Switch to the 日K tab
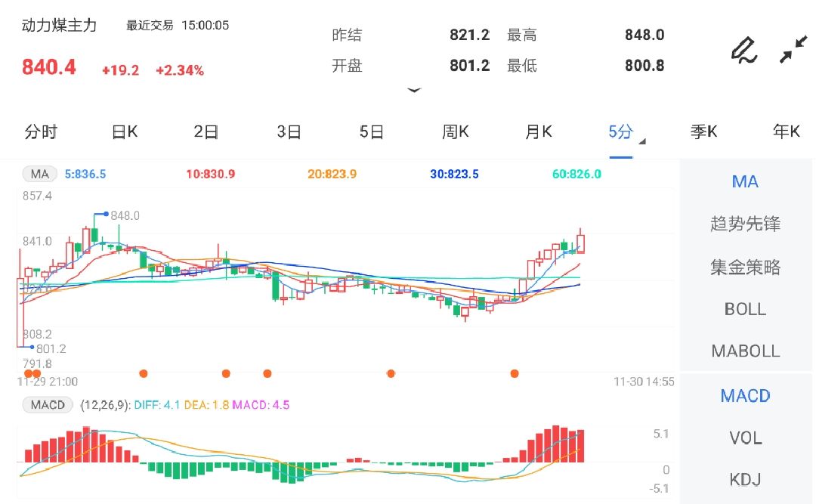Image resolution: width=816 pixels, height=504 pixels. [125, 131]
